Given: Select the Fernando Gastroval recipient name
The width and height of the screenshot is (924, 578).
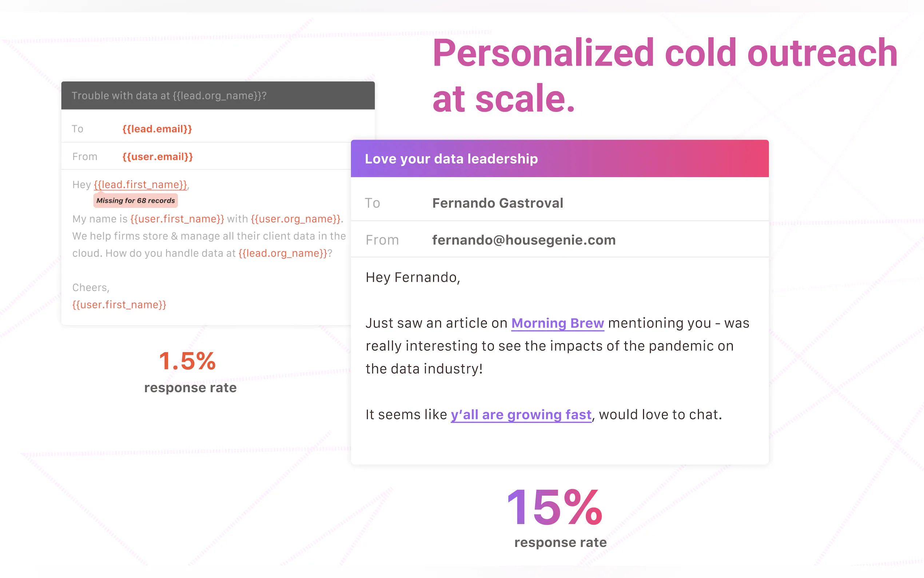Looking at the screenshot, I should (497, 203).
